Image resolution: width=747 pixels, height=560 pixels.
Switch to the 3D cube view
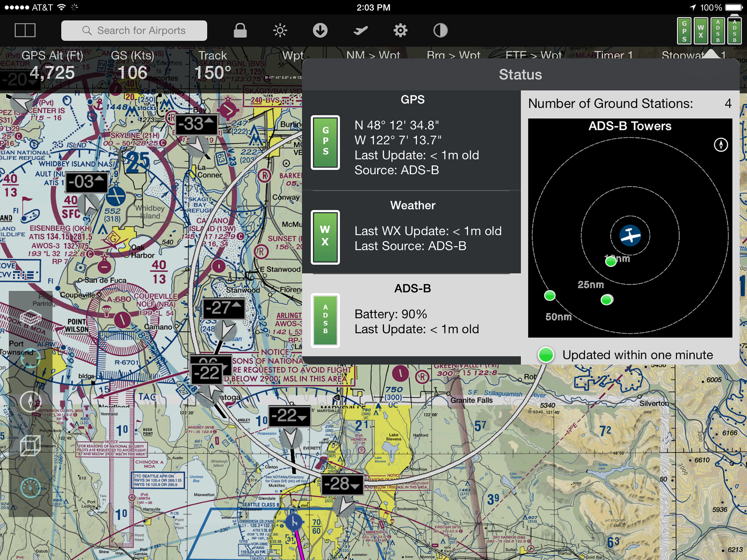point(30,445)
